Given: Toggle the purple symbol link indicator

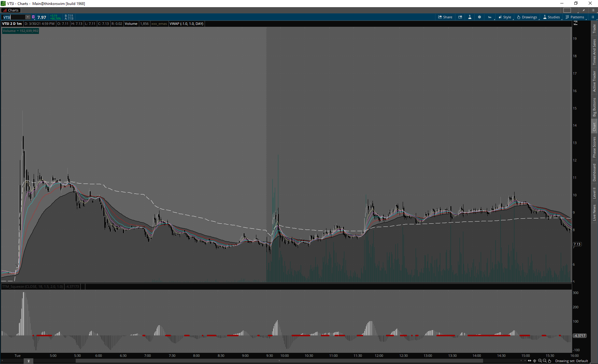Looking at the screenshot, I should [x=33, y=17].
